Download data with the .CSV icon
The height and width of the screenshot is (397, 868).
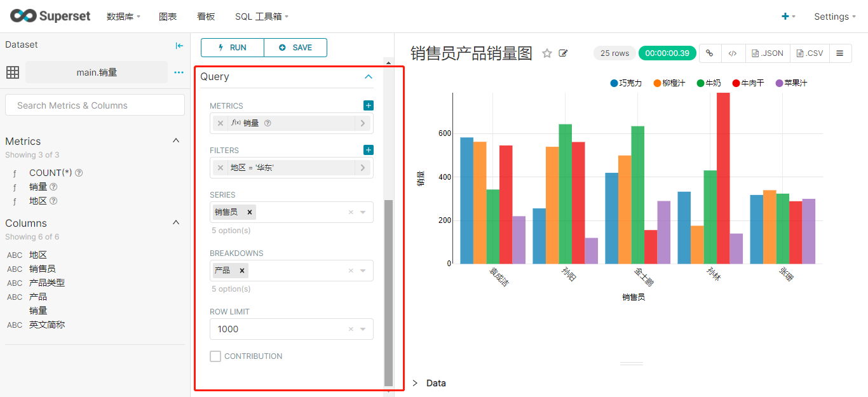click(x=809, y=53)
